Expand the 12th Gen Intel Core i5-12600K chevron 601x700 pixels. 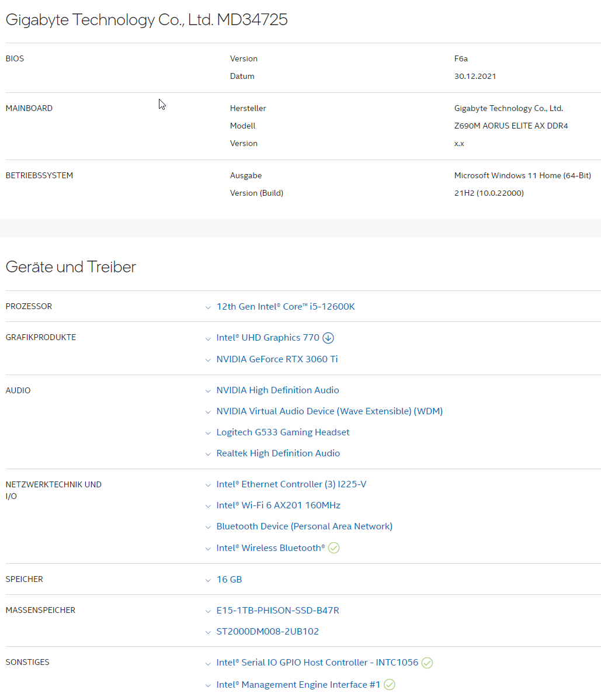click(x=208, y=307)
